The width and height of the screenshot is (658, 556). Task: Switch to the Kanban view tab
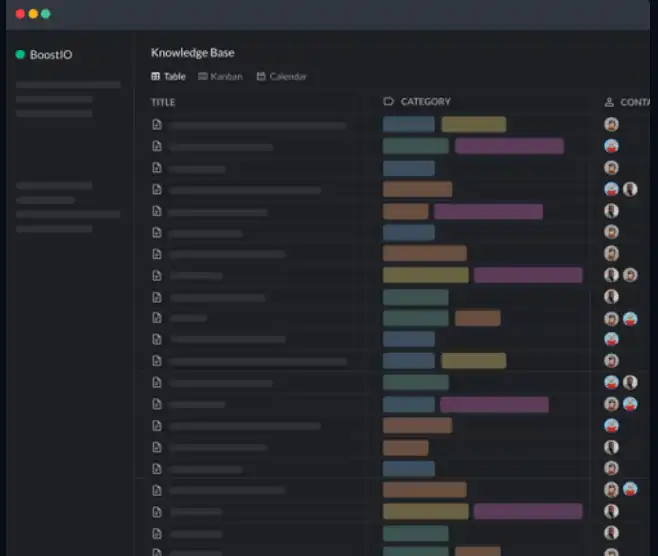220,76
